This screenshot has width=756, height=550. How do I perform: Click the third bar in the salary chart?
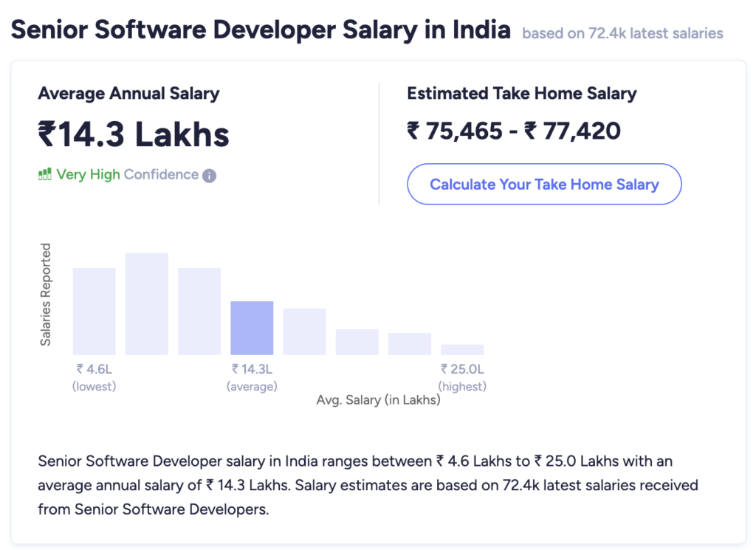point(199,311)
